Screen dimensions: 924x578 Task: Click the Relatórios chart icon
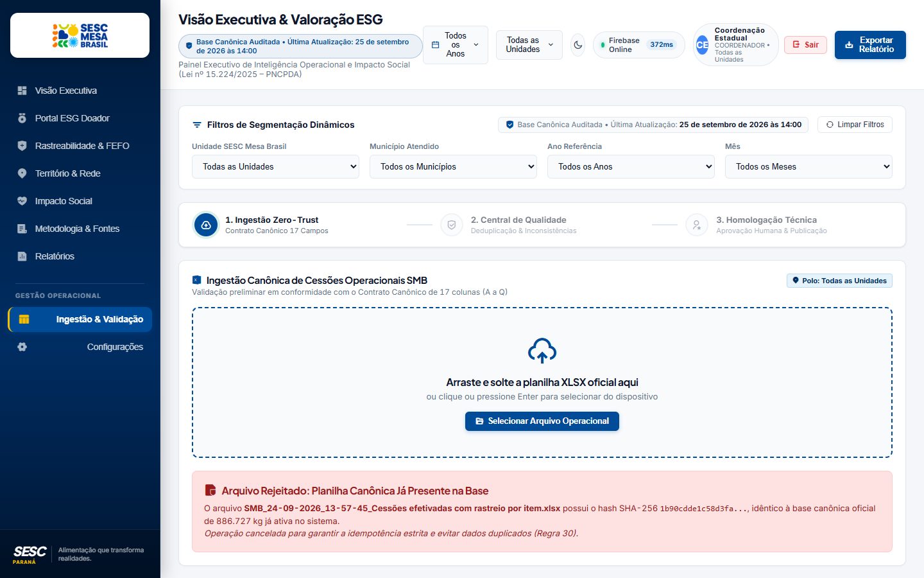pos(22,256)
